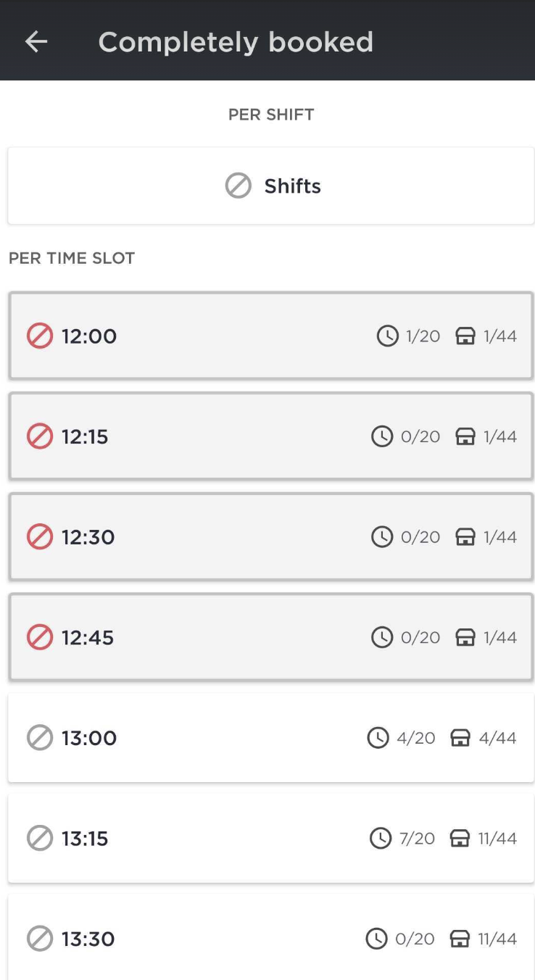Image resolution: width=535 pixels, height=980 pixels.
Task: Unblock the 12:00 time slot
Action: pos(40,336)
